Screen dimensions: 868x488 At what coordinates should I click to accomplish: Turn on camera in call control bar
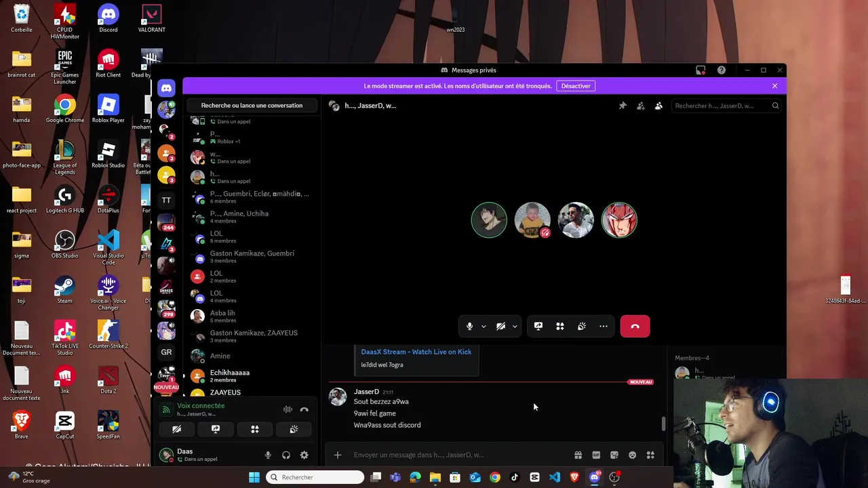[500, 327]
